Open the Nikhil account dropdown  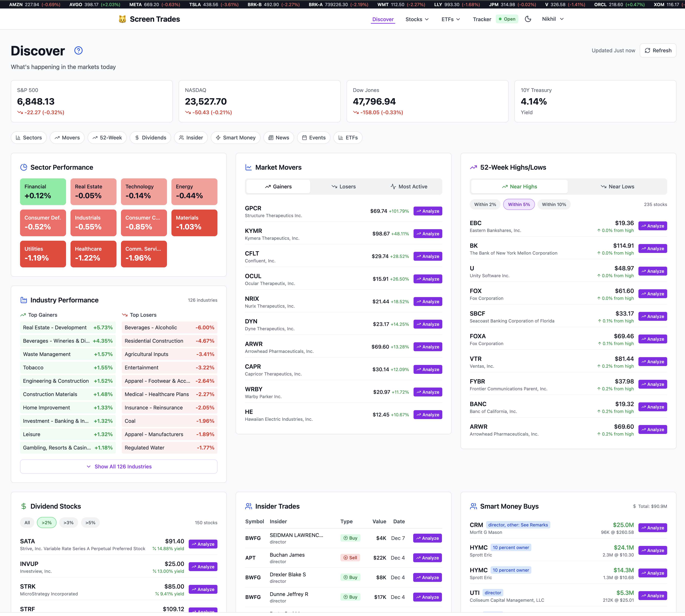tap(553, 19)
